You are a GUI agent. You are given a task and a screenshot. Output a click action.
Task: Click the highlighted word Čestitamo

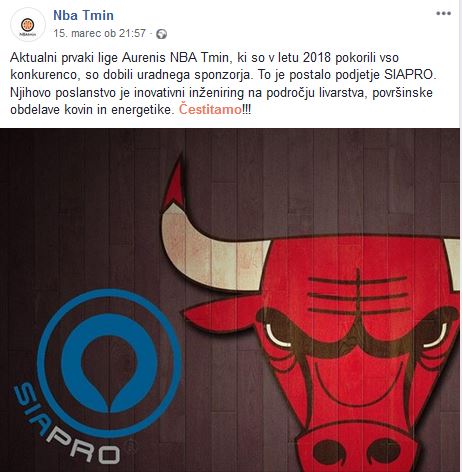point(210,109)
